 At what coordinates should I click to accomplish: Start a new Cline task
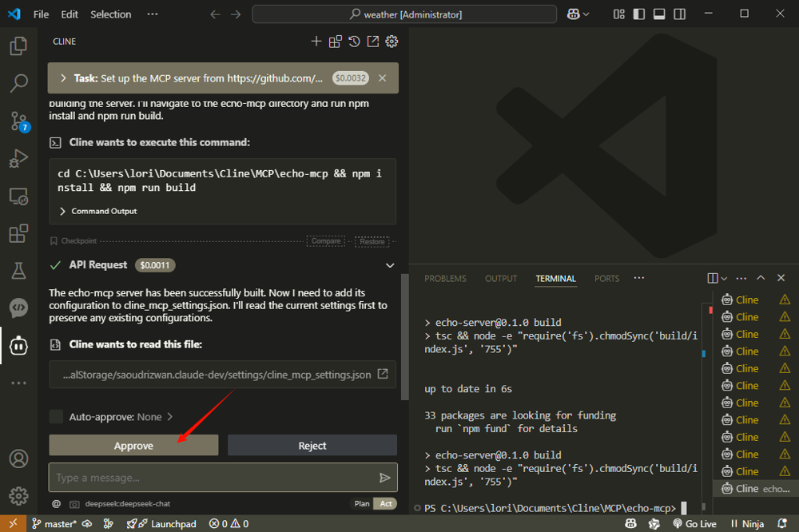(x=316, y=42)
